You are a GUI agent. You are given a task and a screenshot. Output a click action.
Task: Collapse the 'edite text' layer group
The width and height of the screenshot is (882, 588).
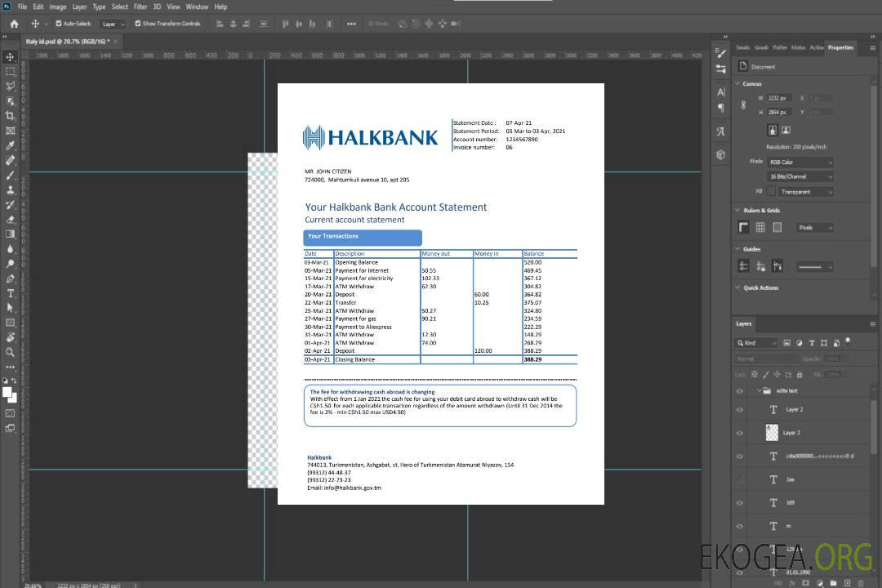(759, 390)
